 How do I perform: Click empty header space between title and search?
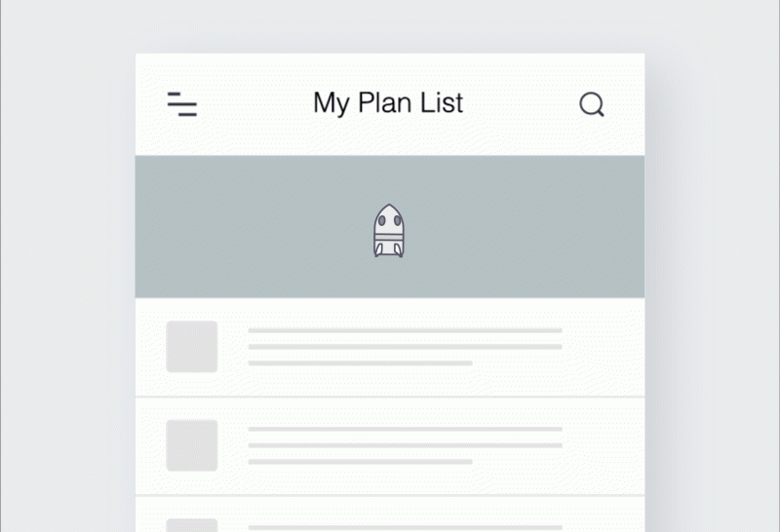tap(522, 104)
